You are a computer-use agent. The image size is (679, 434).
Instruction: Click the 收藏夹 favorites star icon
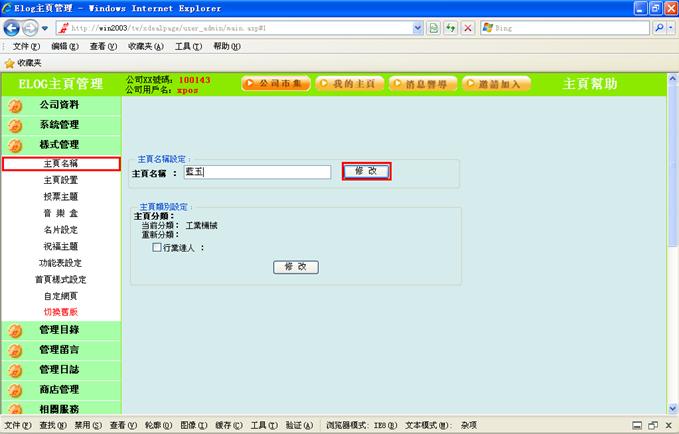[9, 62]
